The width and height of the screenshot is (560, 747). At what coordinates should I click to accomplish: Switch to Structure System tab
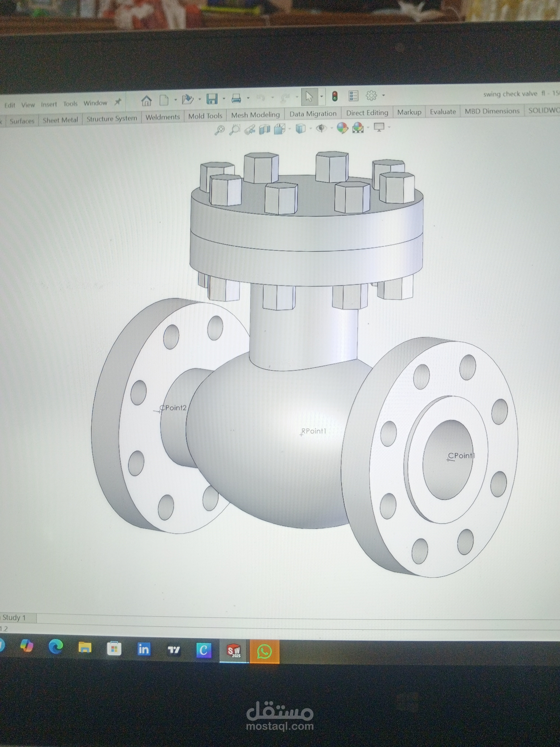(x=112, y=119)
